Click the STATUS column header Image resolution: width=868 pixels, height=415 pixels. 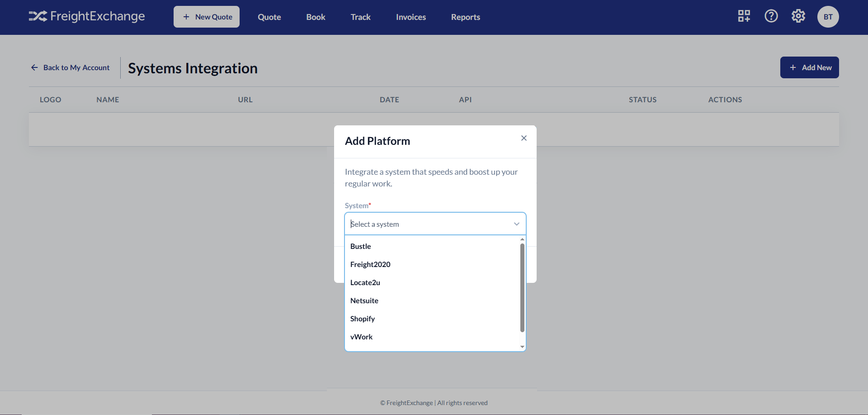(642, 100)
